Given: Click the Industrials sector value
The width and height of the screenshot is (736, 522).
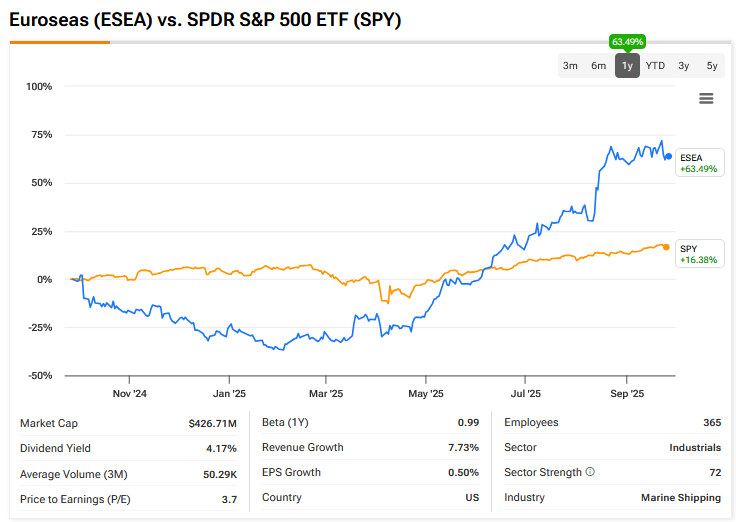Looking at the screenshot, I should (695, 447).
